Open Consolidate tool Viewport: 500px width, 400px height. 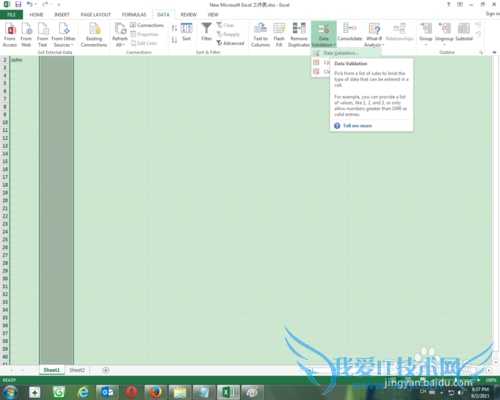click(x=350, y=32)
